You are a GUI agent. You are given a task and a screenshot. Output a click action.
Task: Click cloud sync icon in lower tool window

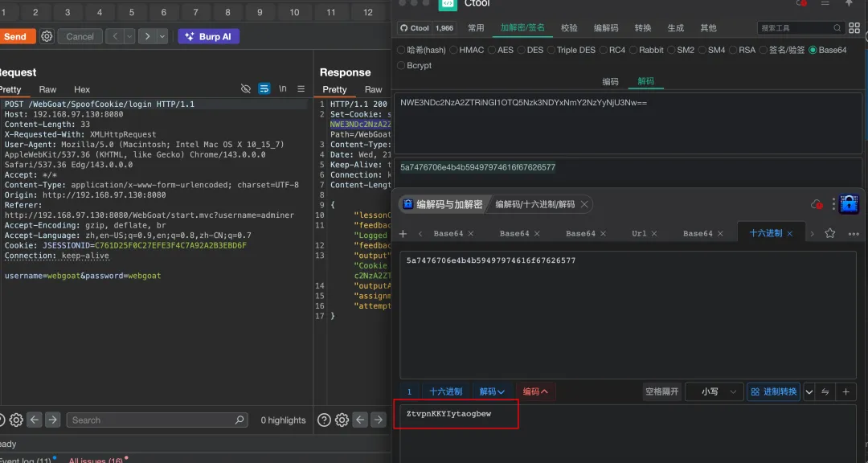817,204
